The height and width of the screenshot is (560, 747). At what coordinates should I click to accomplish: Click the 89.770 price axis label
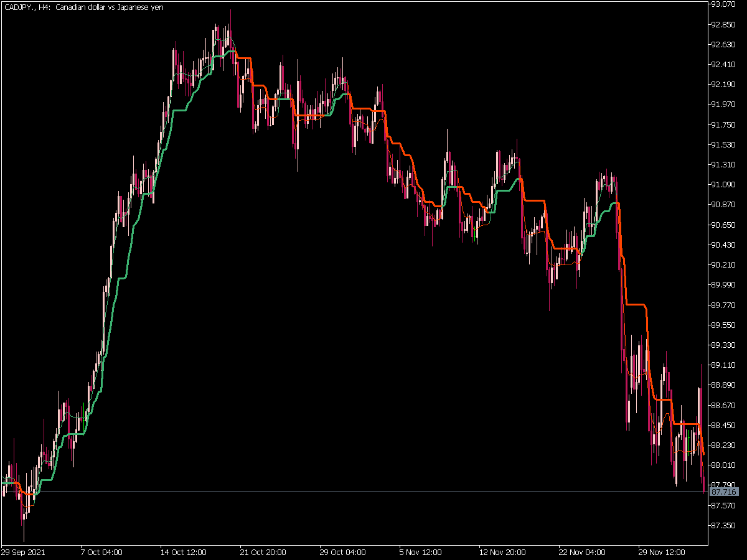[724, 304]
